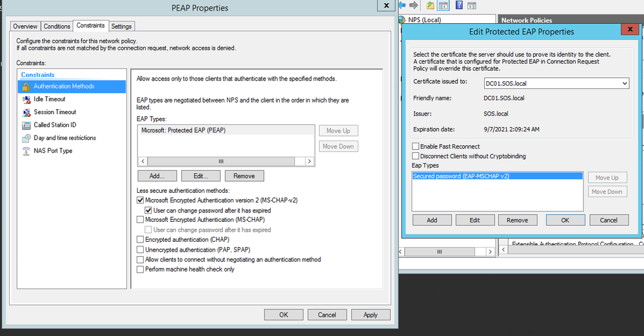The height and width of the screenshot is (336, 644).
Task: Select Called Station ID constraint
Action: (55, 125)
